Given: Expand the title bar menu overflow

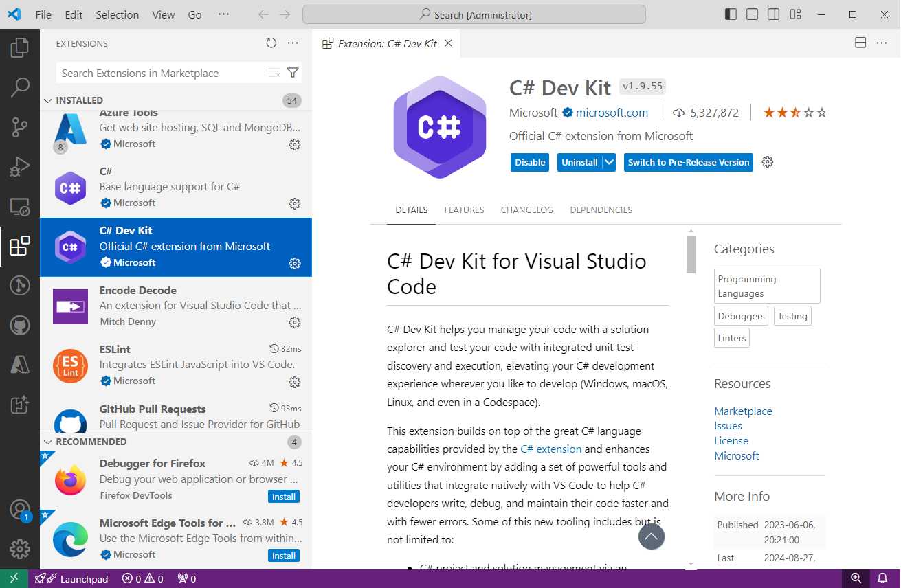Looking at the screenshot, I should pyautogui.click(x=223, y=14).
